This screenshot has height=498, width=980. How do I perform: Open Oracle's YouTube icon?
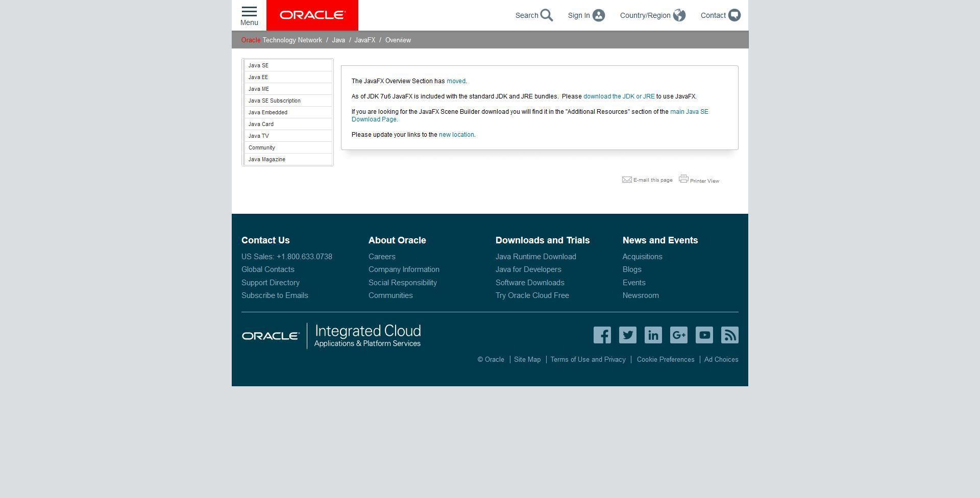click(704, 335)
